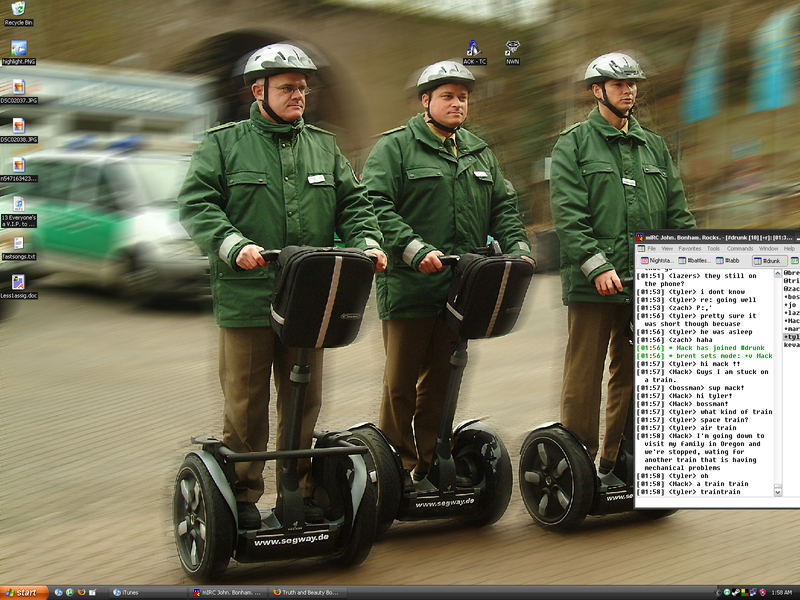Select the DSC02038.JPG desktop icon

tap(19, 131)
